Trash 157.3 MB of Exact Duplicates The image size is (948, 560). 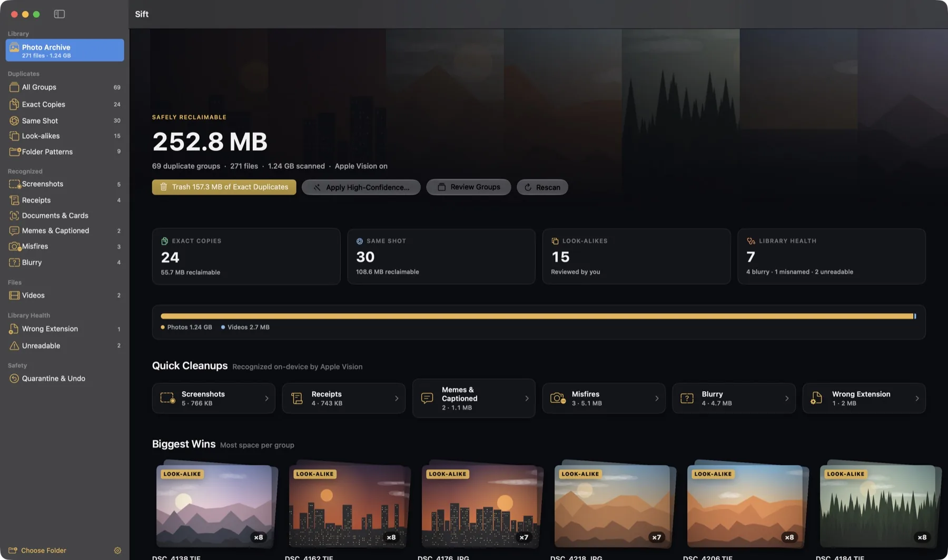(224, 187)
